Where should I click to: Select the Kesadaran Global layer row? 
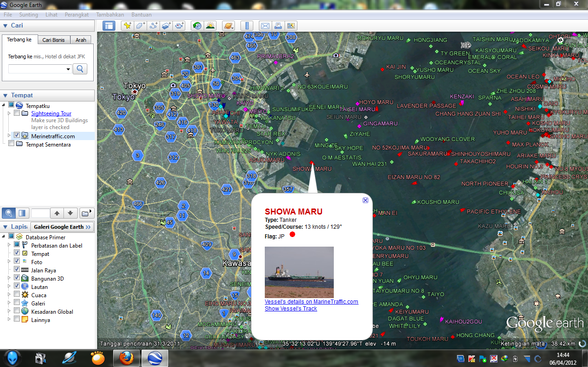pos(52,311)
